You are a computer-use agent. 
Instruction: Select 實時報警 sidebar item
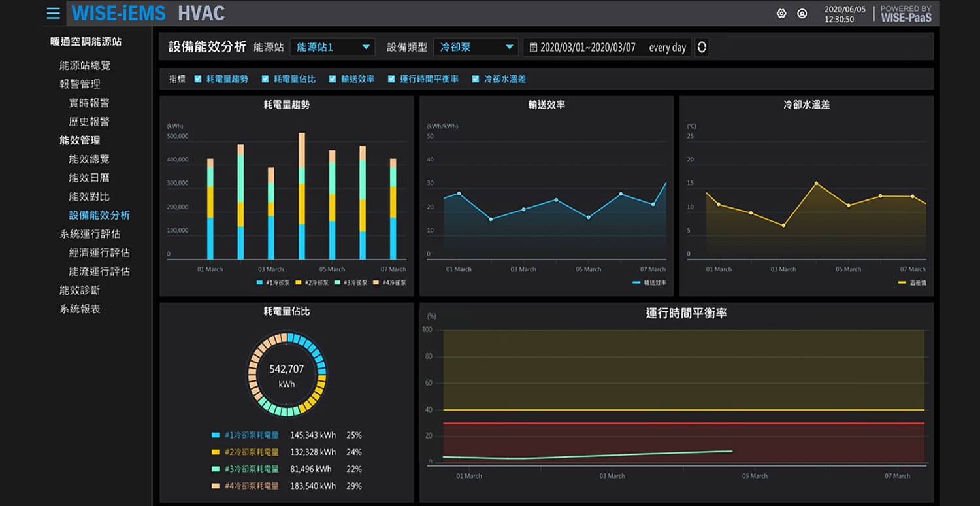(x=89, y=103)
